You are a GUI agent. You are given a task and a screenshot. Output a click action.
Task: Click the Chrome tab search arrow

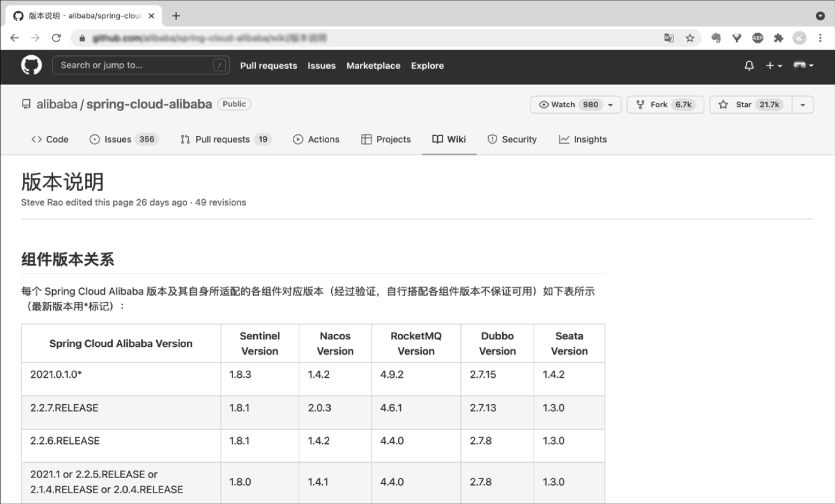click(820, 16)
